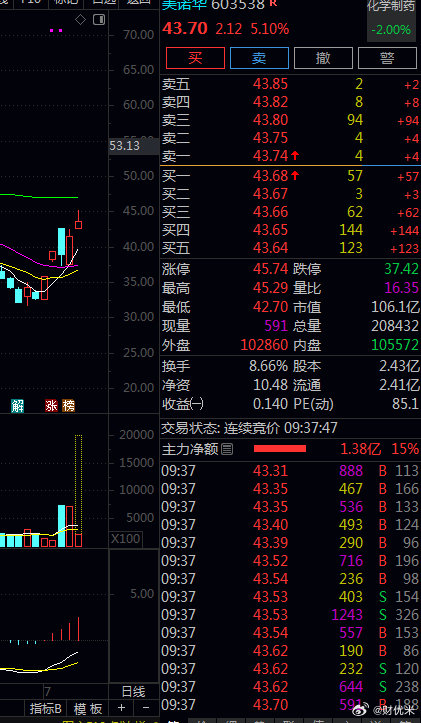Click the stock code 603538
Image resolution: width=421 pixels, height=723 pixels.
pos(238,5)
